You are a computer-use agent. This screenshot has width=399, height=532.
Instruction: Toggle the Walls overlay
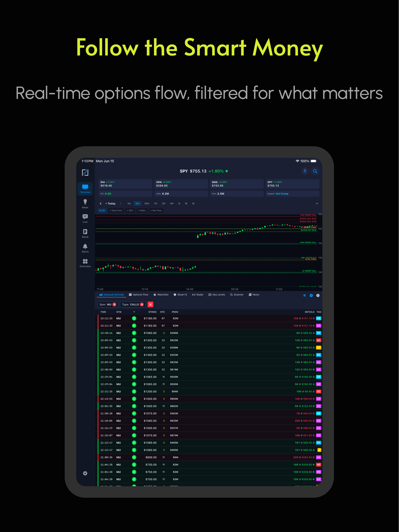(x=142, y=211)
